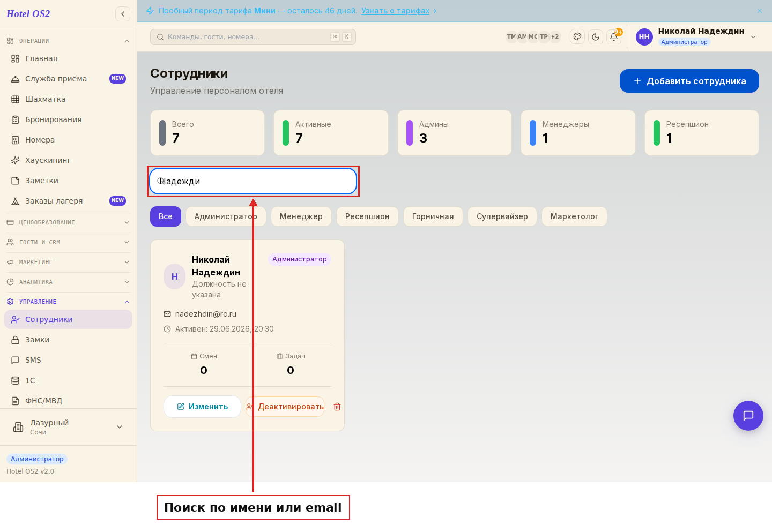
Task: Click Деактивировать on employee card
Action: pyautogui.click(x=285, y=407)
